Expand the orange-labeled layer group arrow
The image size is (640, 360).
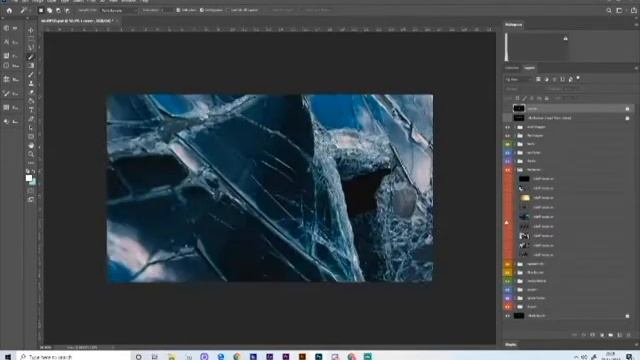[x=514, y=264]
